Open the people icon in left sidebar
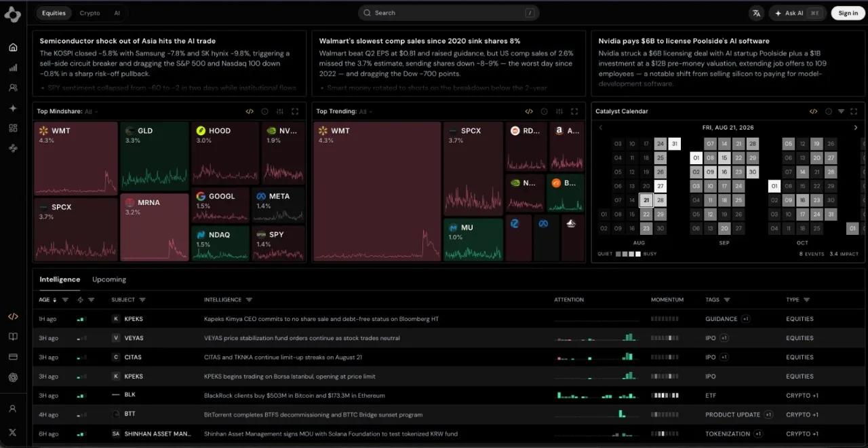Screen dimensions: 868x448 tap(13, 88)
